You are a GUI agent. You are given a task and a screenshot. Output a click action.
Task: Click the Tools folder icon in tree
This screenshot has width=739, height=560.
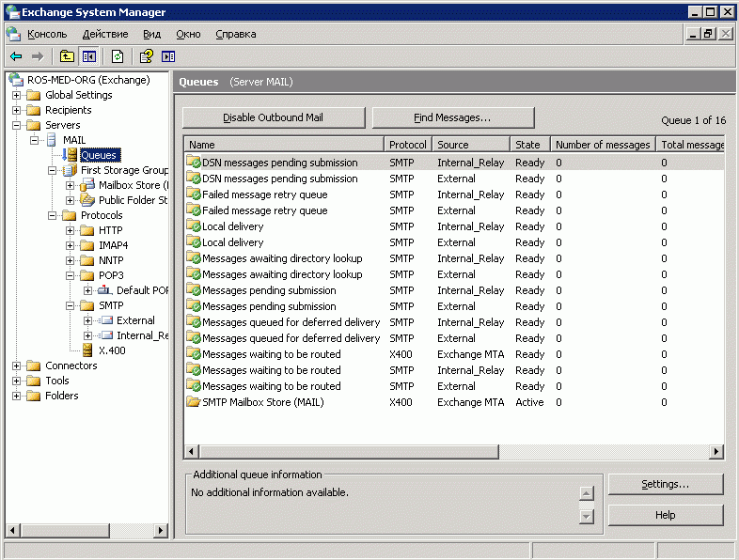pyautogui.click(x=34, y=381)
